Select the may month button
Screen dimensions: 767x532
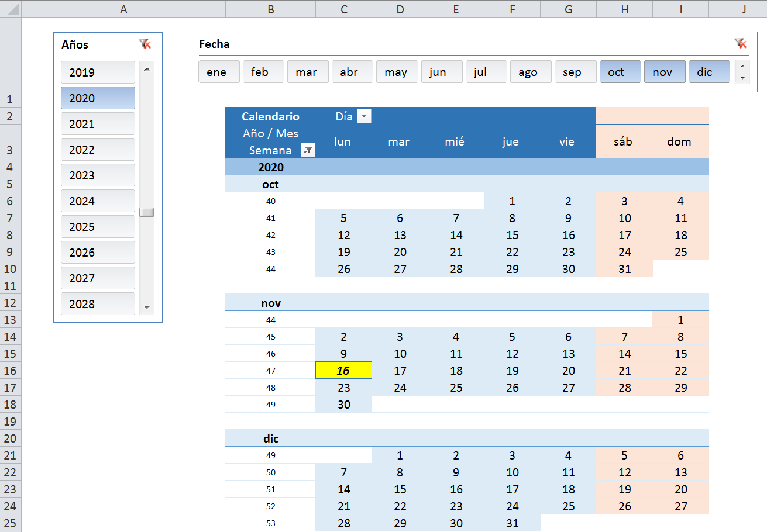[x=397, y=71]
